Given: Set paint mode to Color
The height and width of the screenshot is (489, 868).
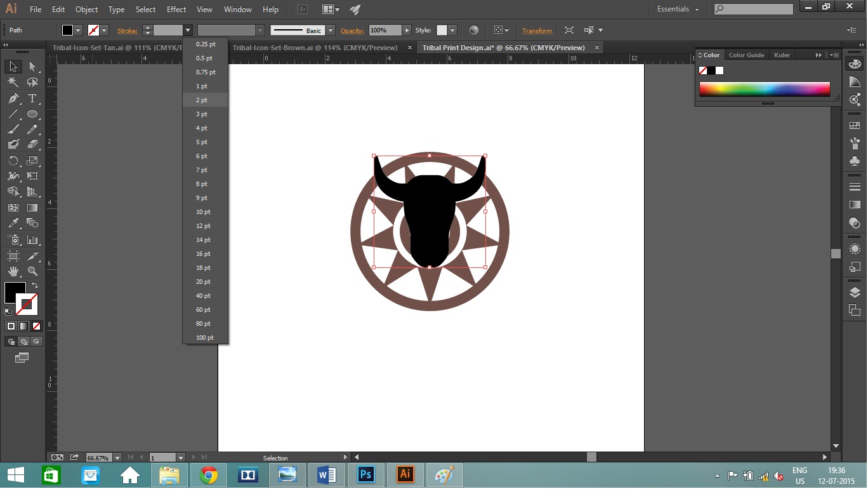Looking at the screenshot, I should click(11, 326).
